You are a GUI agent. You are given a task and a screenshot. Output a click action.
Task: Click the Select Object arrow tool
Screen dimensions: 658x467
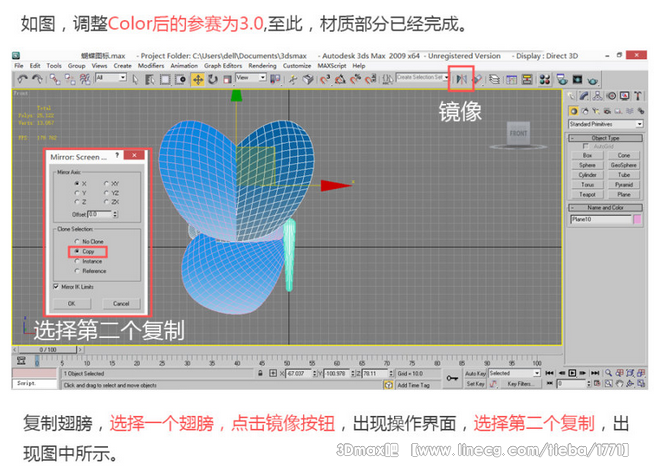pos(135,79)
